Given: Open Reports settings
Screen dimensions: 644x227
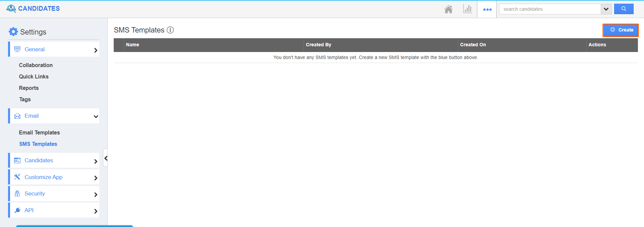Looking at the screenshot, I should pos(29,88).
